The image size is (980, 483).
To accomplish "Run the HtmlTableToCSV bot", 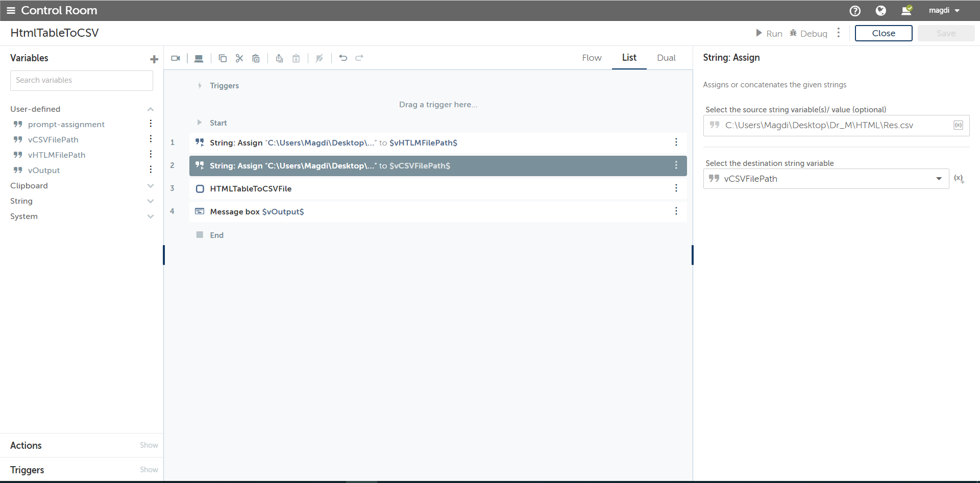I will pos(769,33).
